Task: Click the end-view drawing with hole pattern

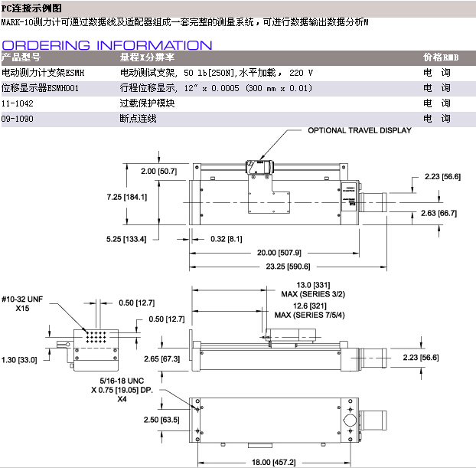Action: [87, 350]
